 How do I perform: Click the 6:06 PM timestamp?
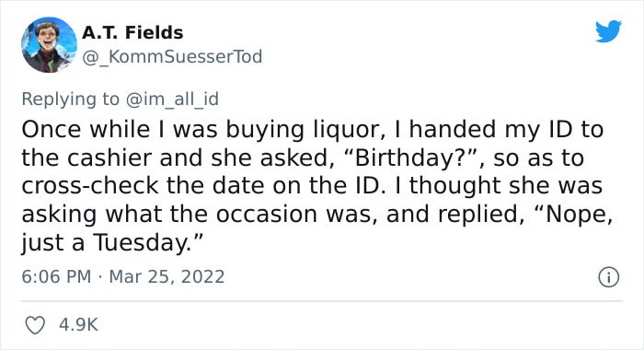[56, 276]
